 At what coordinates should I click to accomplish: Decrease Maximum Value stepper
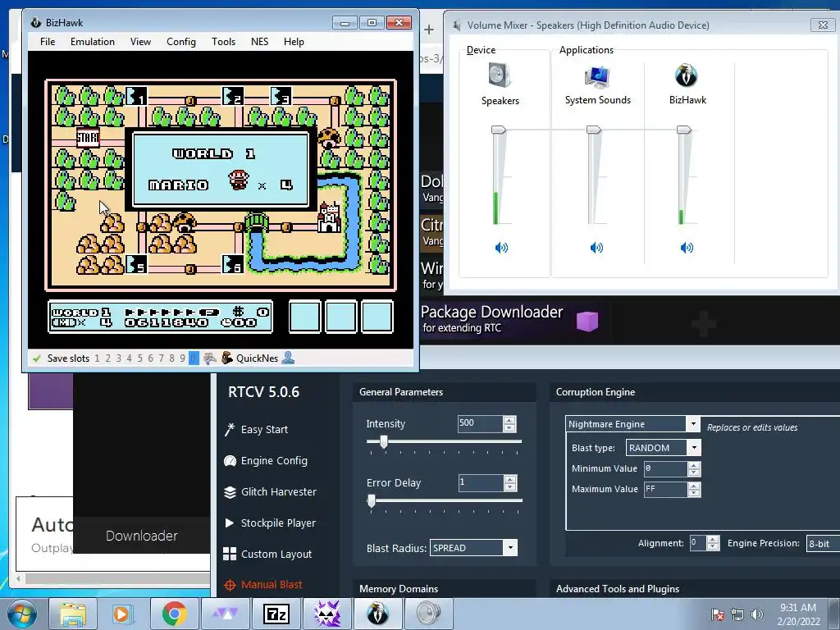tap(694, 493)
